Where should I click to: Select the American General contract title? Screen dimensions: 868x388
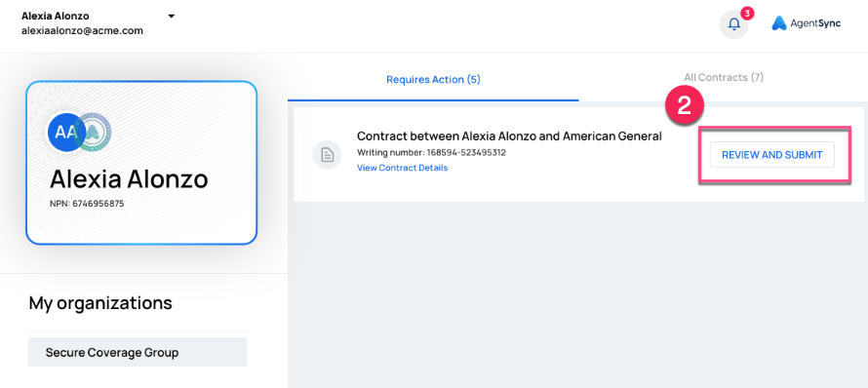[x=509, y=136]
